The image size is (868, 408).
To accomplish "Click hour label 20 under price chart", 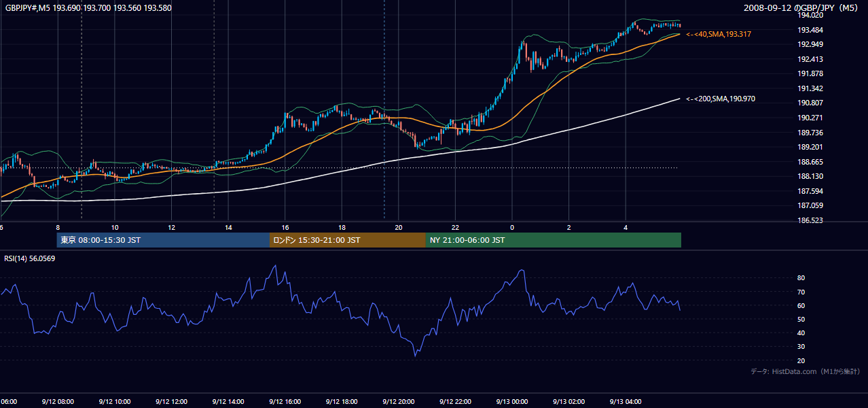I will (399, 227).
